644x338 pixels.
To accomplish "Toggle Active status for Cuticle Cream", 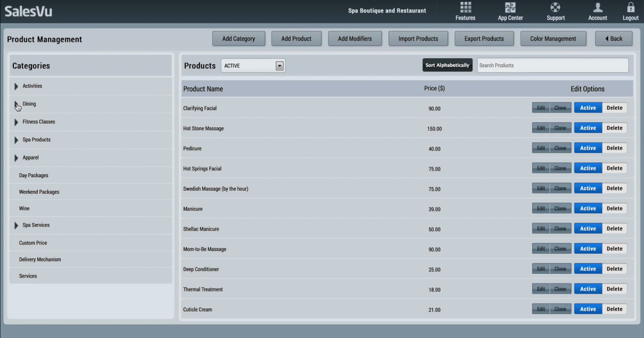I will click(x=588, y=309).
